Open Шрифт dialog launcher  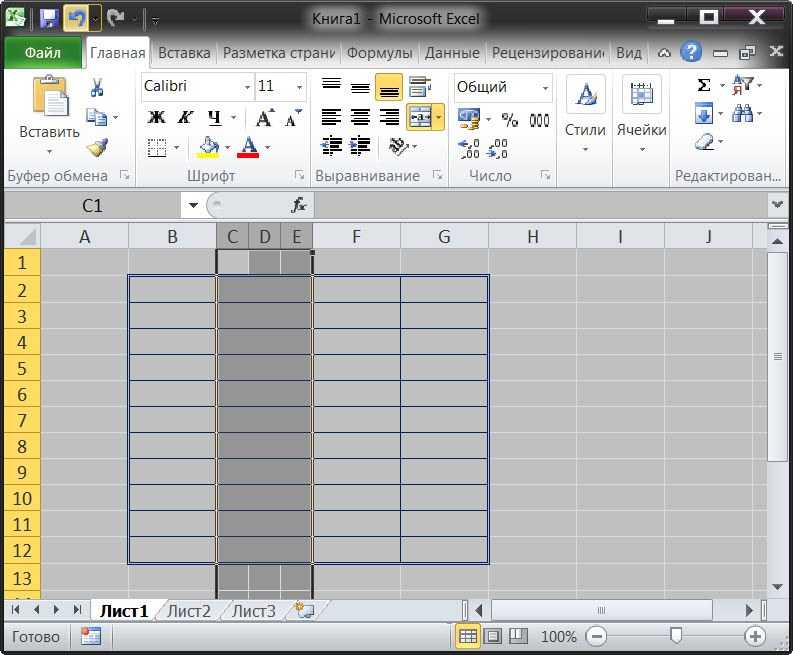tap(299, 175)
